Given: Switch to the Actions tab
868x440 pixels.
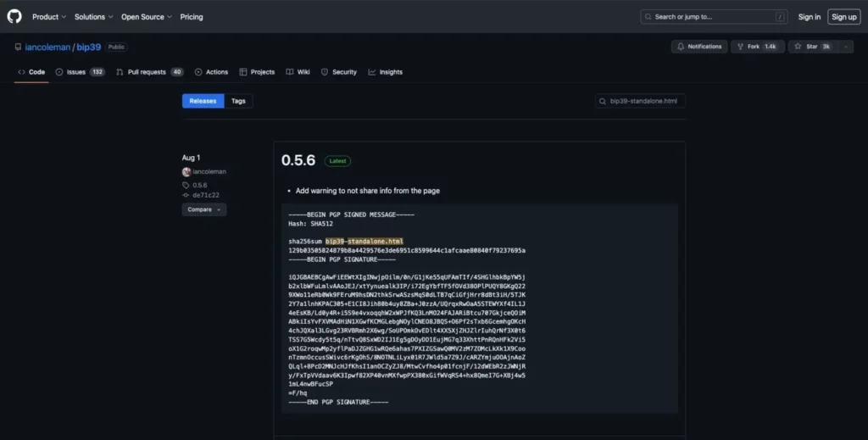Looking at the screenshot, I should coord(211,72).
